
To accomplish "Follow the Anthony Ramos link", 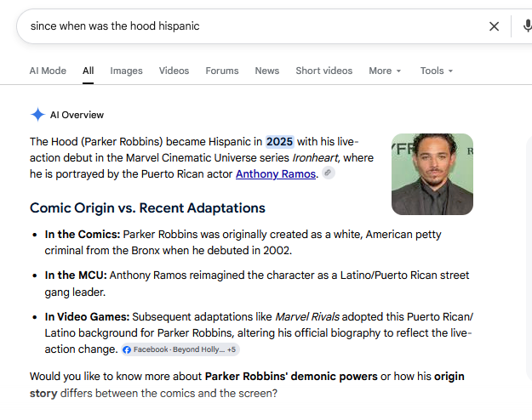I will 276,174.
